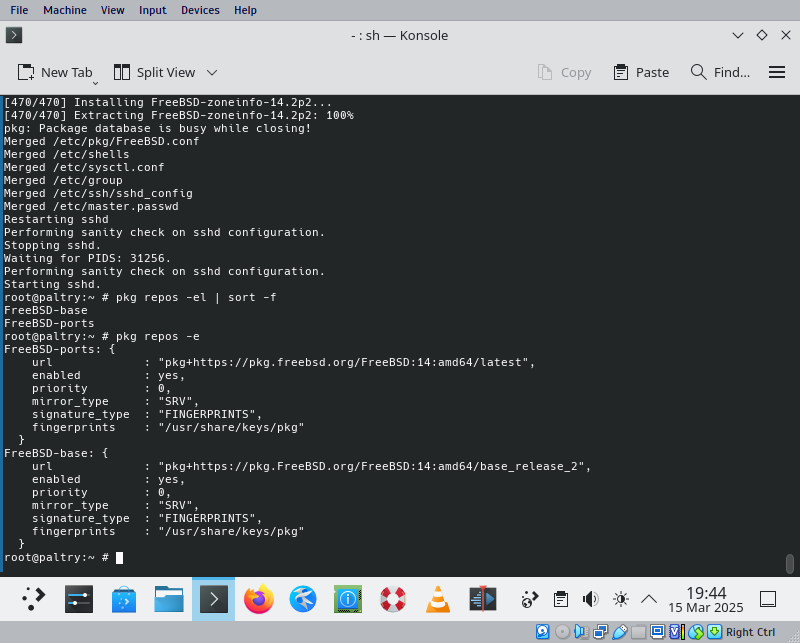Image resolution: width=800 pixels, height=643 pixels.
Task: Click the Copy toolbar button
Action: coord(564,72)
